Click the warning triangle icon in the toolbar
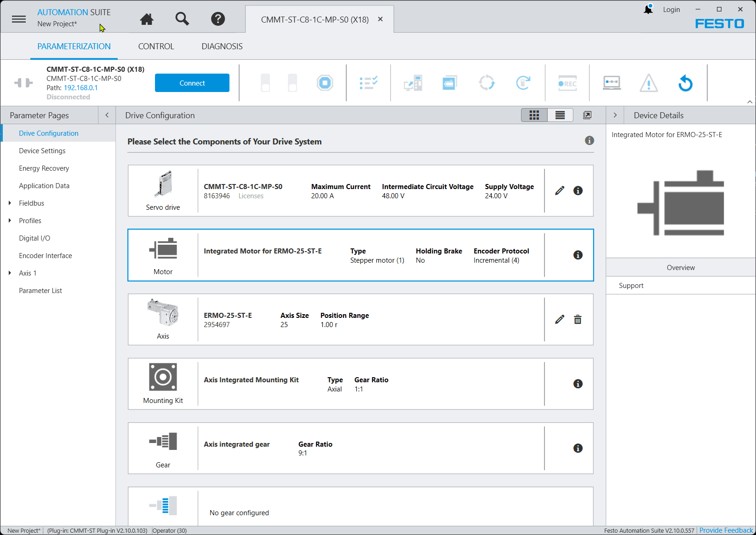The height and width of the screenshot is (535, 756). pyautogui.click(x=649, y=83)
